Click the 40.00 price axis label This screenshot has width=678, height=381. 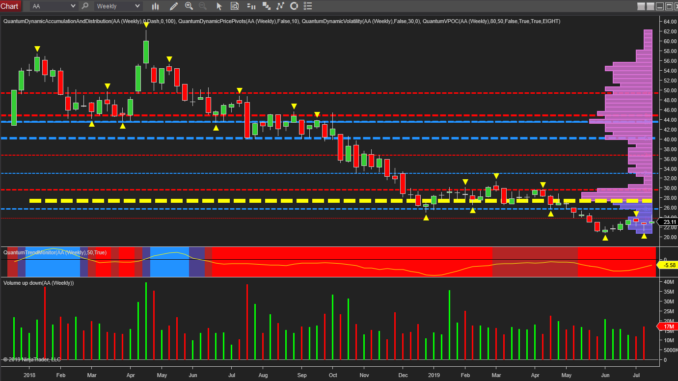(670, 139)
